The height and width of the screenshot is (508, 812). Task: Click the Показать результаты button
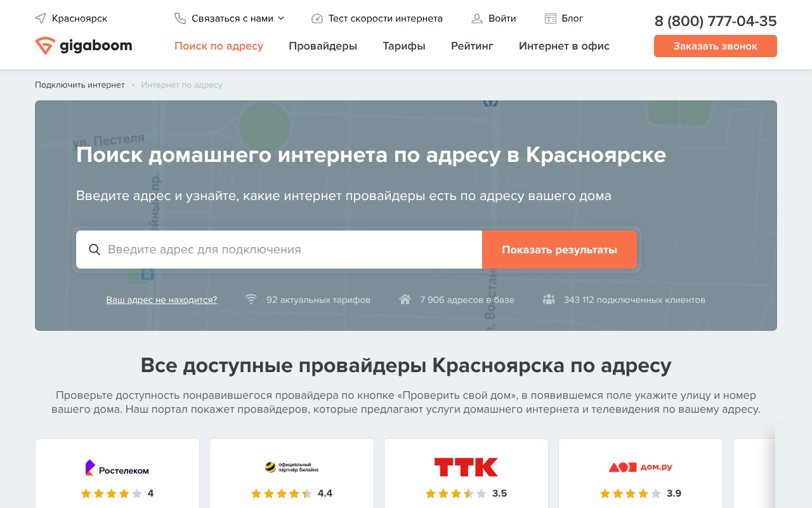click(560, 250)
